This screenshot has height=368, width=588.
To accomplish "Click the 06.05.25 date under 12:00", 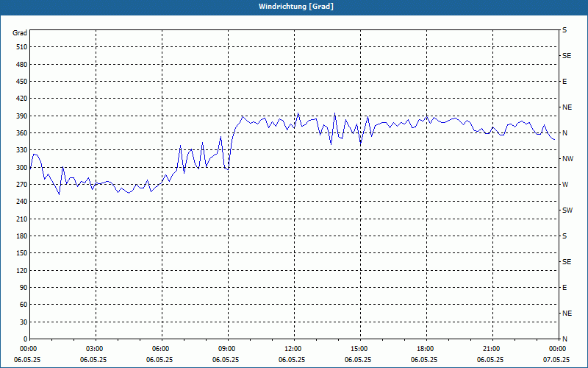I will click(292, 360).
